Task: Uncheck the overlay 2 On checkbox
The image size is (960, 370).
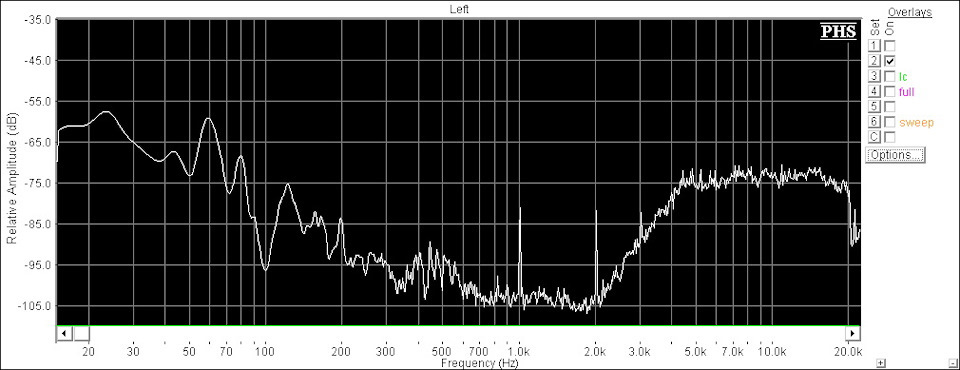Action: point(890,61)
